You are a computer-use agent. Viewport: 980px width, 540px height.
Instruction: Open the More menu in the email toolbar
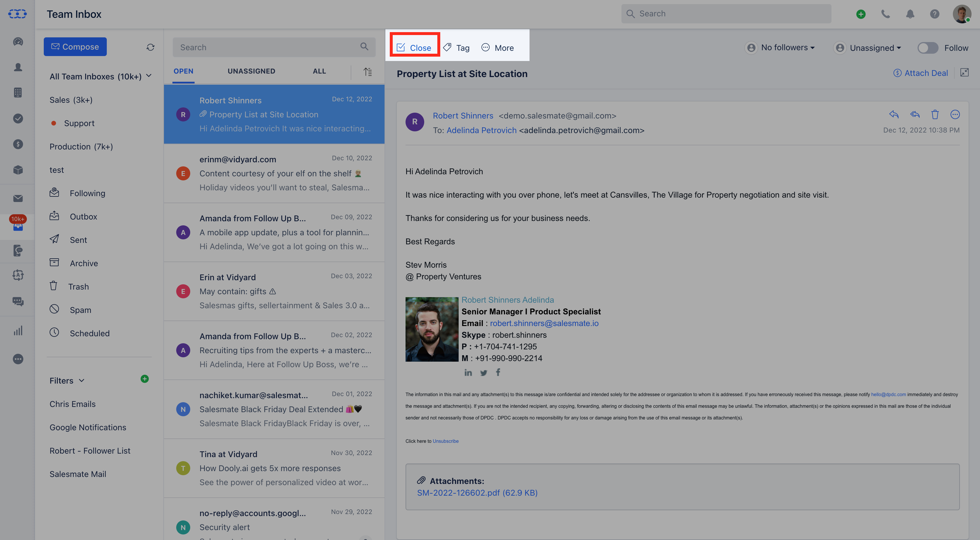[x=498, y=48]
